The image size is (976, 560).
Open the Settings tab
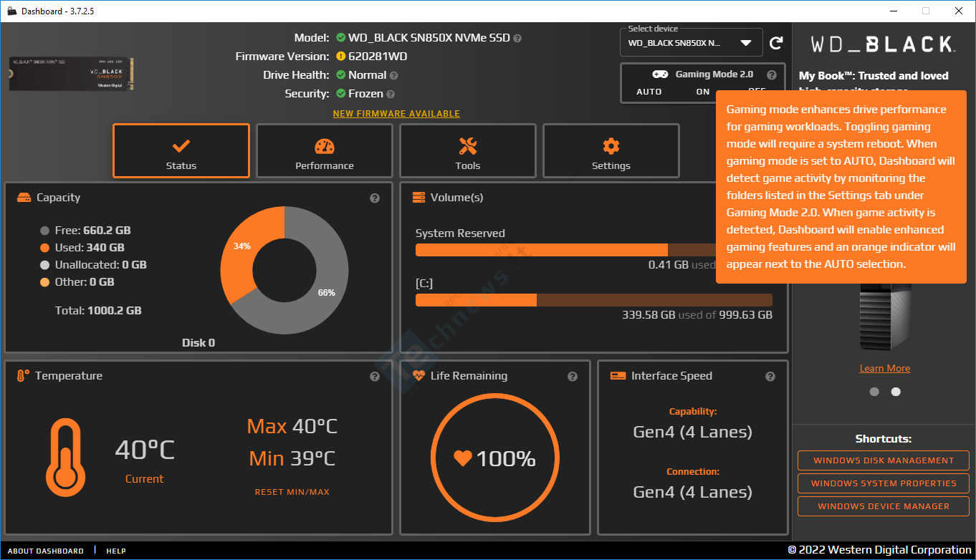click(611, 150)
